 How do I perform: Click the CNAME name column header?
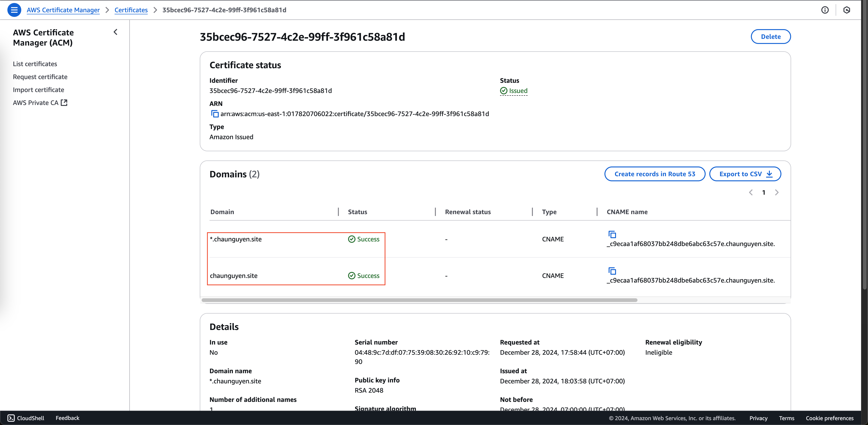click(627, 212)
